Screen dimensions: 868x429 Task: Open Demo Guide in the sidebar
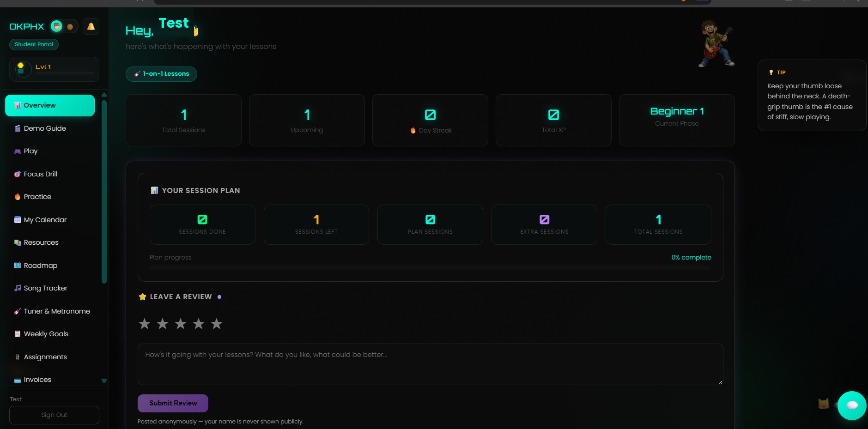(x=50, y=128)
